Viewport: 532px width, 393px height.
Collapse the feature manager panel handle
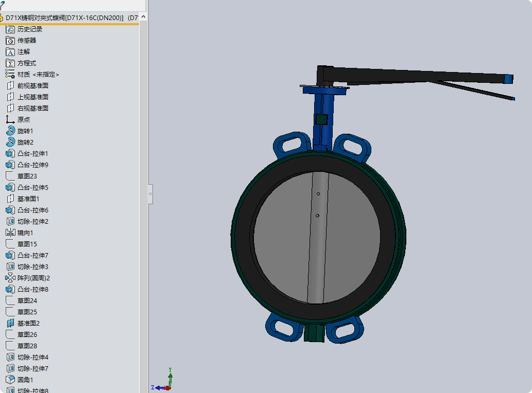click(150, 194)
